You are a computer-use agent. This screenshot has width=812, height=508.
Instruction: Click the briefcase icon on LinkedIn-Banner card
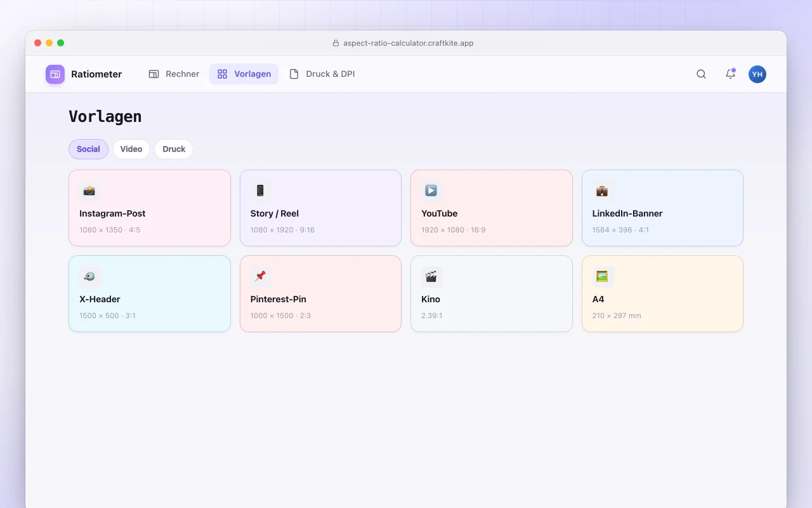[603, 190]
